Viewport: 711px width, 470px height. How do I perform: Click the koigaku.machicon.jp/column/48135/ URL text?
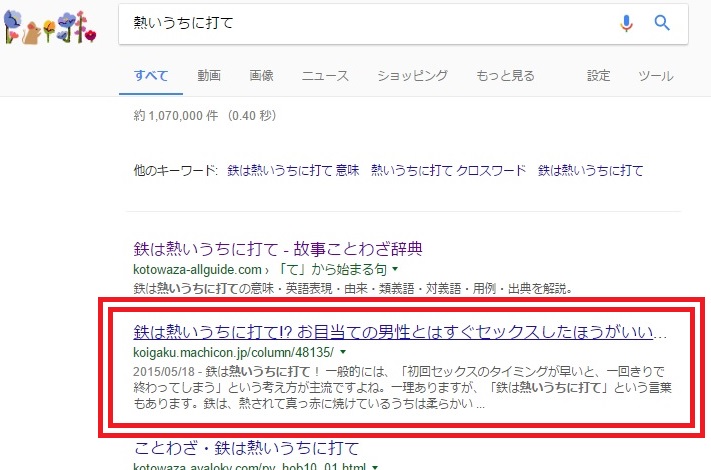coord(234,352)
